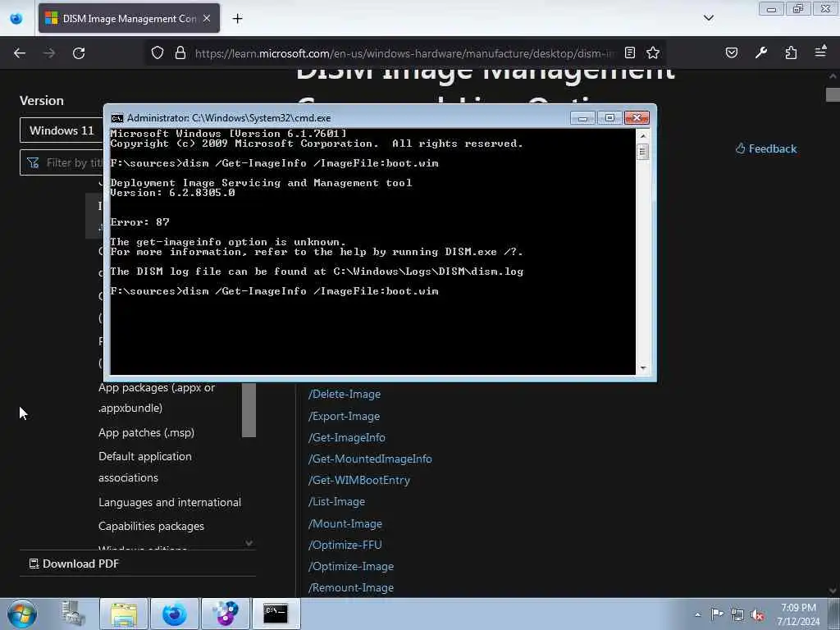
Task: Save page to Pocket icon
Action: pos(732,52)
